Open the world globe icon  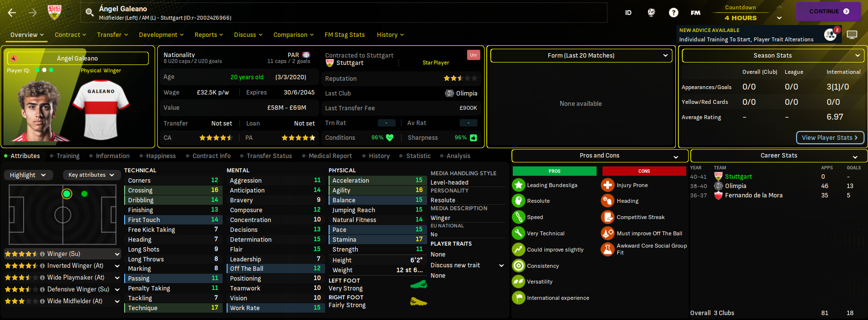651,13
